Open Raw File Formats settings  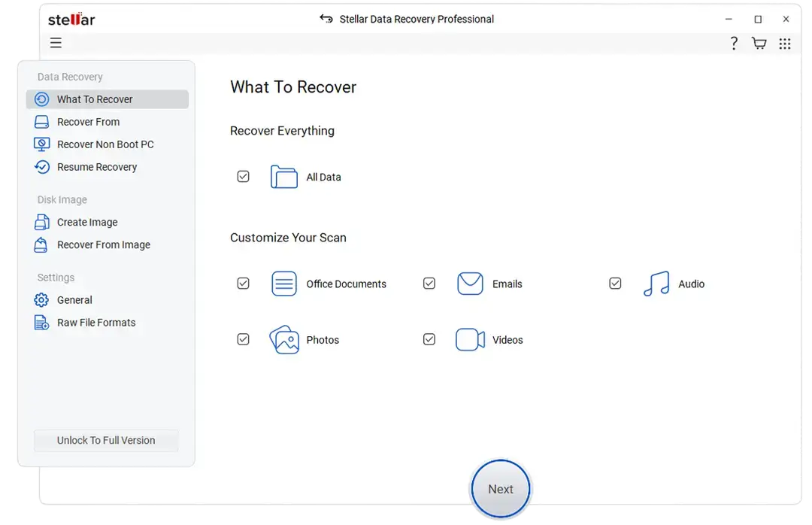(96, 323)
